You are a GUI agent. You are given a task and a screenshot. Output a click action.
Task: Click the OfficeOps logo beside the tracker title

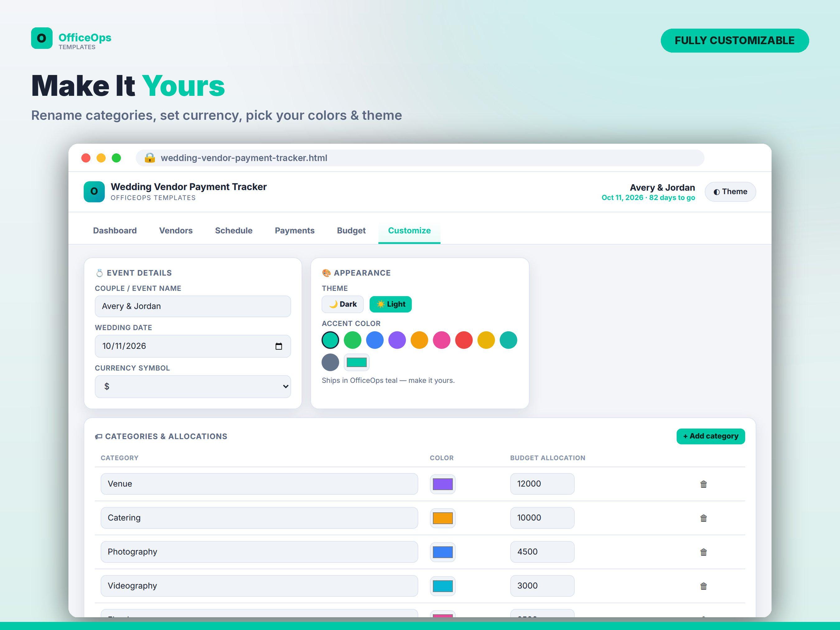(x=94, y=191)
